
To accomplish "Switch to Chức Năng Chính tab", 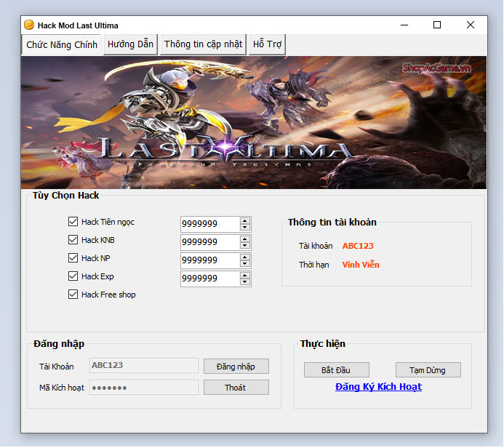I will tap(62, 44).
